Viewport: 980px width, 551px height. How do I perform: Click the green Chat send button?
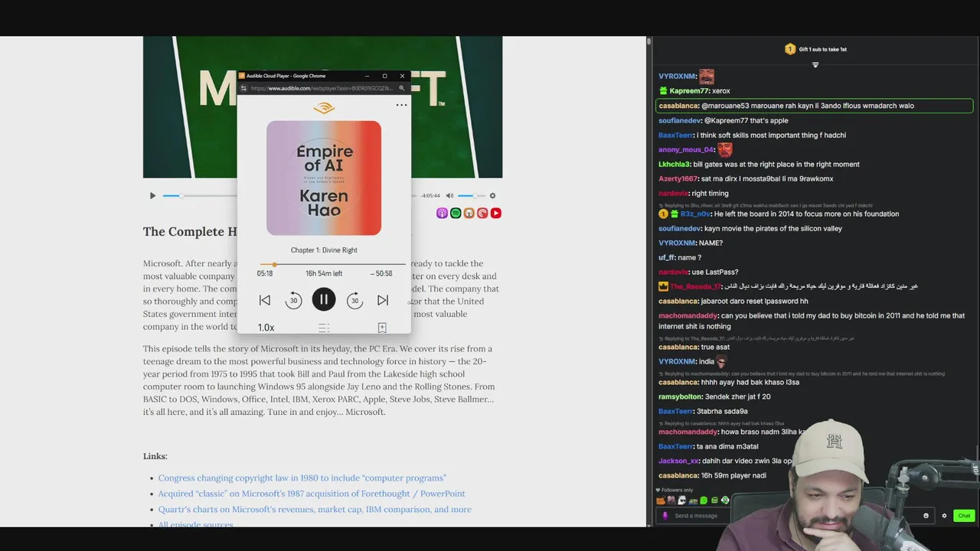pos(964,516)
